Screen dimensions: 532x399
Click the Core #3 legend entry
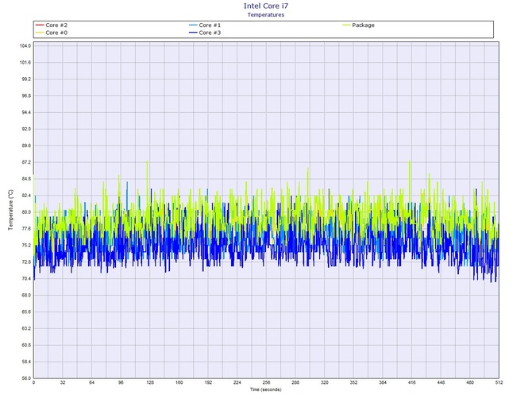205,33
